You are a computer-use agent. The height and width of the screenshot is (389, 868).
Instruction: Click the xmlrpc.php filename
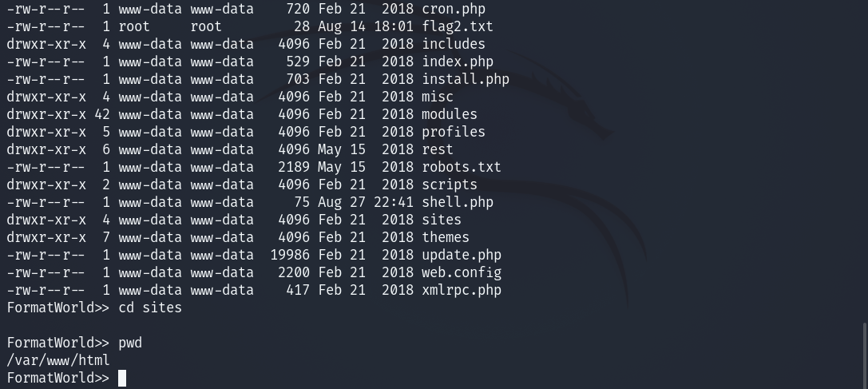point(462,290)
